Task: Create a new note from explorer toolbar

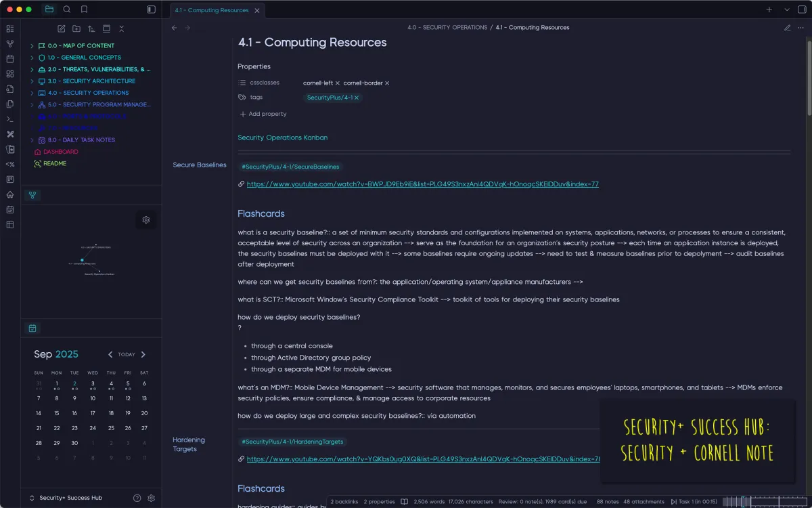Action: tap(62, 28)
